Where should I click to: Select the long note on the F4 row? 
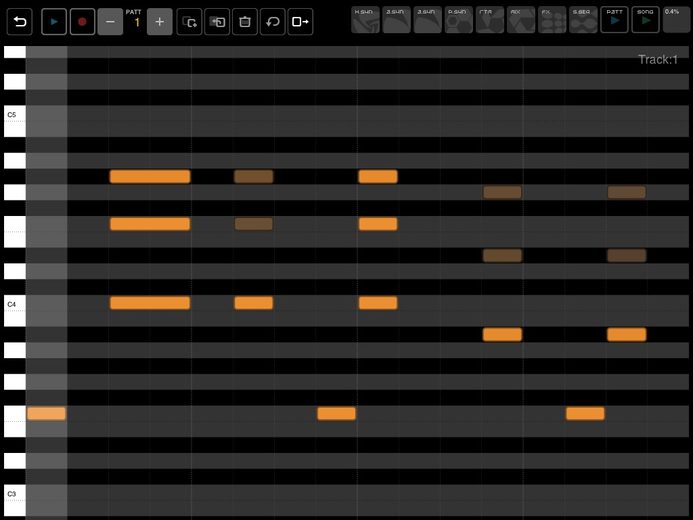(150, 224)
